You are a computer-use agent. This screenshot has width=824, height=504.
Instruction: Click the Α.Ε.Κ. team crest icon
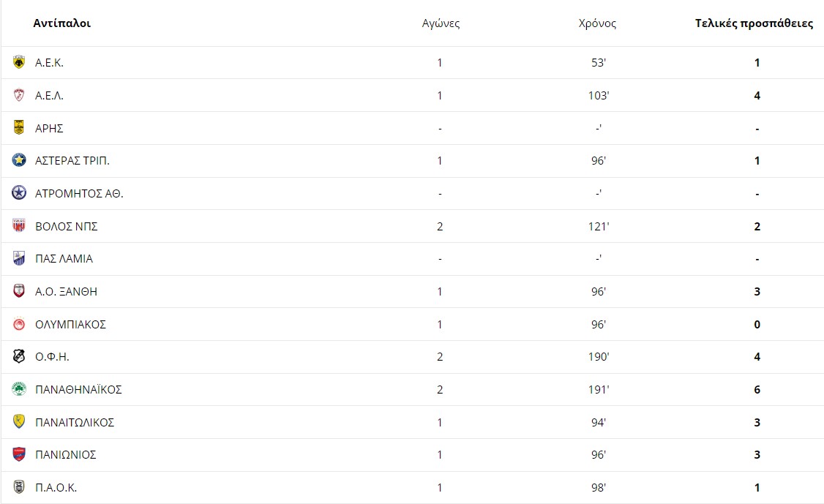click(19, 62)
